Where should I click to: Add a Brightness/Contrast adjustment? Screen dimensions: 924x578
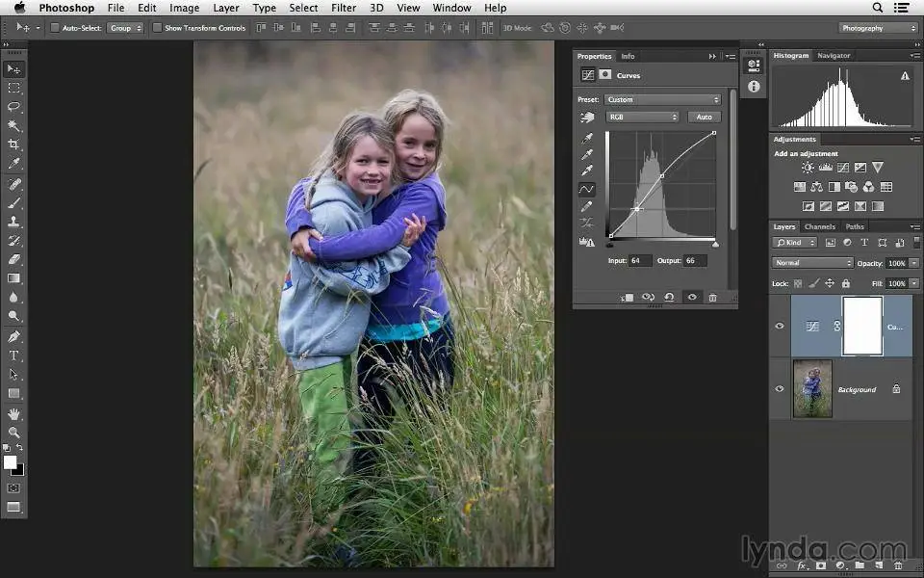808,168
